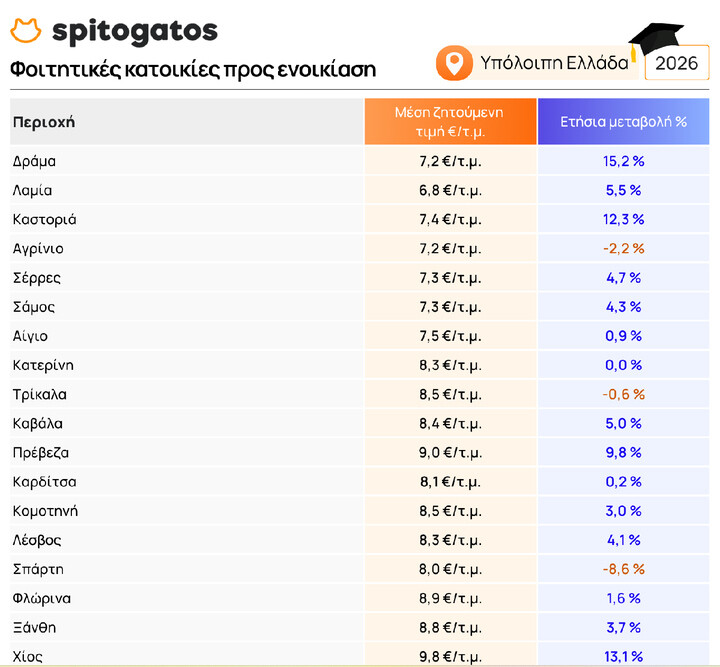Click the spitogatos wordmark text
This screenshot has width=720, height=667.
(x=135, y=32)
